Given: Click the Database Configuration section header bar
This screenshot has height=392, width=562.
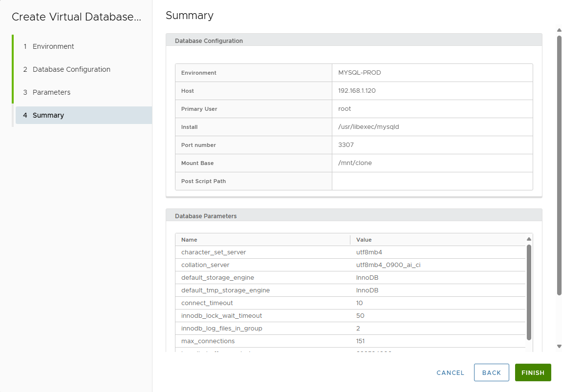Looking at the screenshot, I should pyautogui.click(x=354, y=41).
